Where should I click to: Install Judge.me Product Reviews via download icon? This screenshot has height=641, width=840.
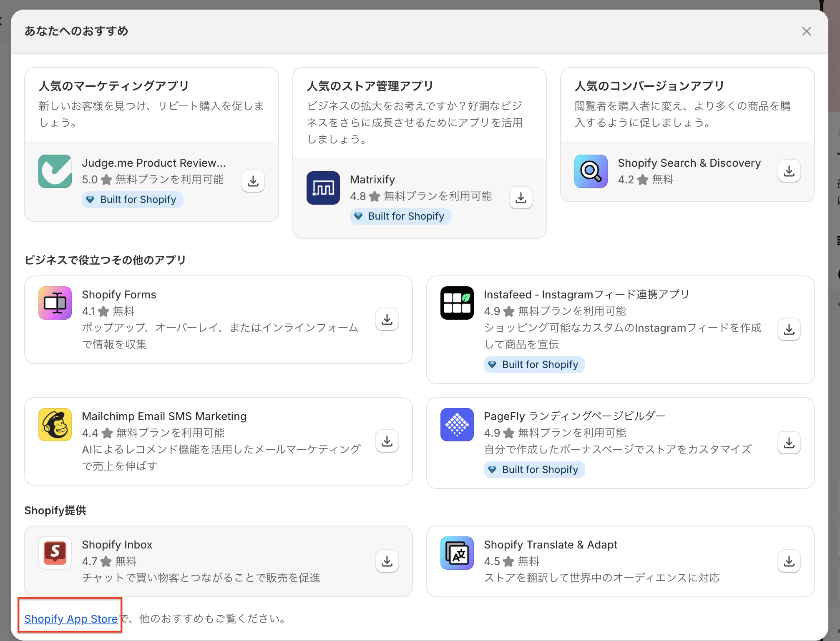(253, 181)
